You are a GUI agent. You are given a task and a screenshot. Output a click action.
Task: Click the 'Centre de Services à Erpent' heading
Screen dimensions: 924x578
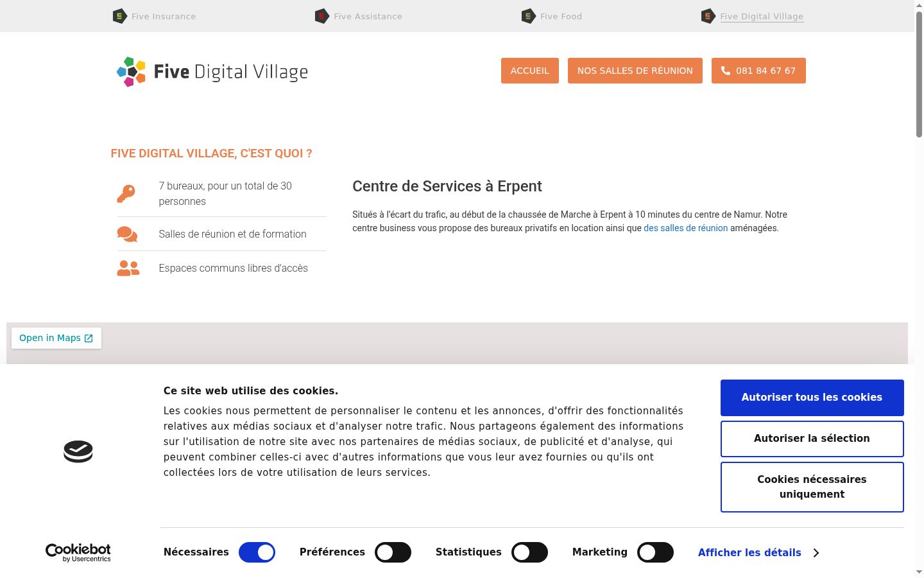(x=447, y=186)
